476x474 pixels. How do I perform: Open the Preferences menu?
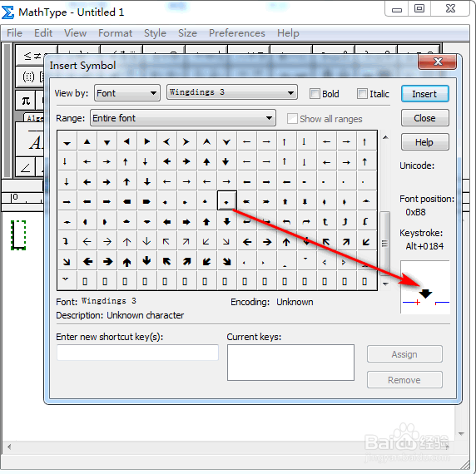[237, 33]
